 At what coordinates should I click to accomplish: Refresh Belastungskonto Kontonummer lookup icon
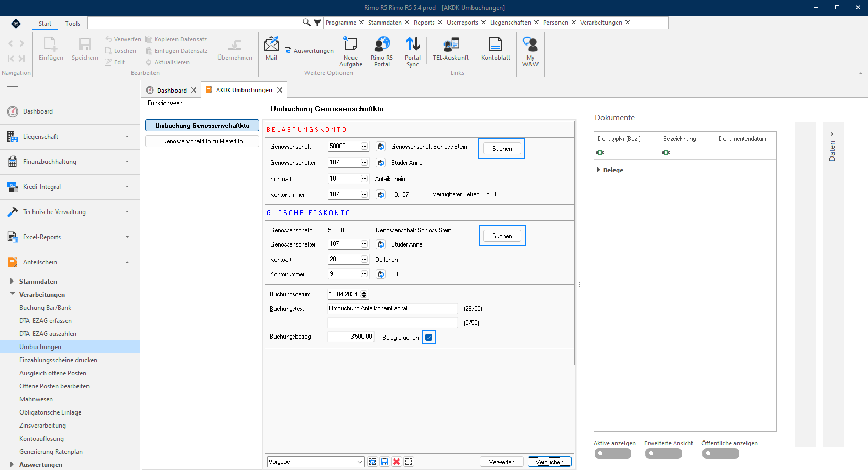click(381, 195)
